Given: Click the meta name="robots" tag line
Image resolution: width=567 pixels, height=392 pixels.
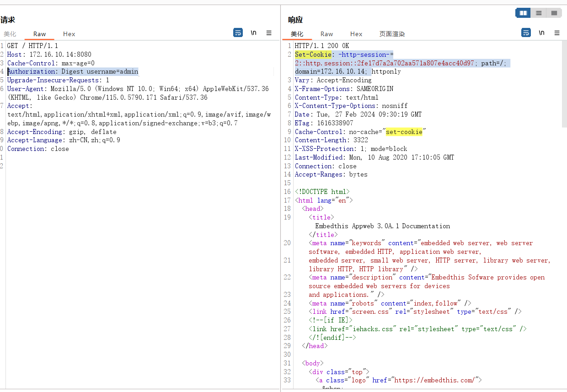Looking at the screenshot, I should 390,303.
